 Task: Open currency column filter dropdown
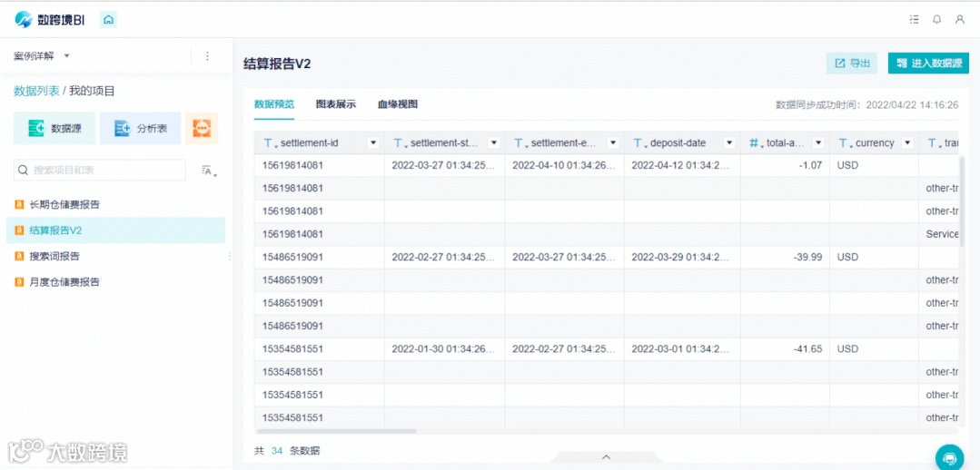pos(907,143)
